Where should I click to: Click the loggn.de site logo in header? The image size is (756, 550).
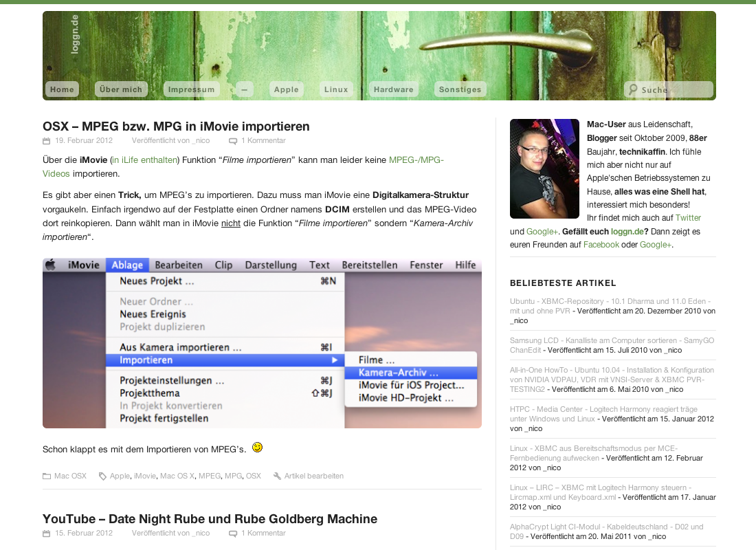[x=74, y=34]
